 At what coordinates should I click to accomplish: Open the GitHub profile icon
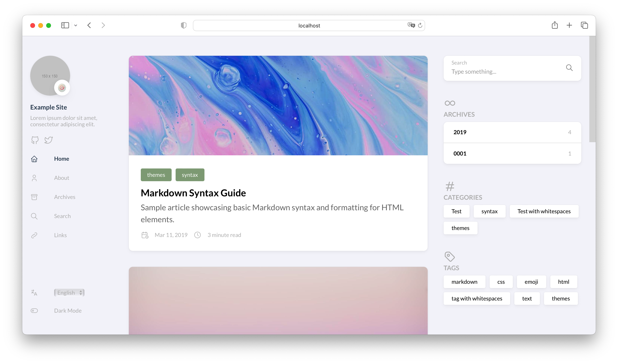(x=35, y=140)
